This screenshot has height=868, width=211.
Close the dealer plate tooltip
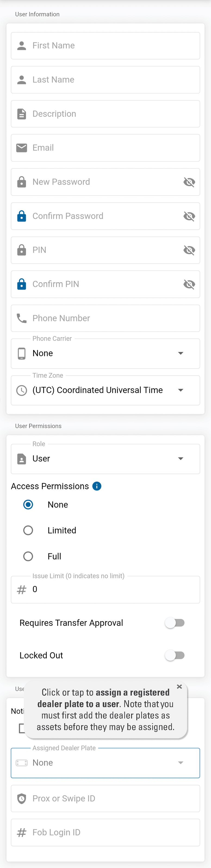pyautogui.click(x=179, y=686)
